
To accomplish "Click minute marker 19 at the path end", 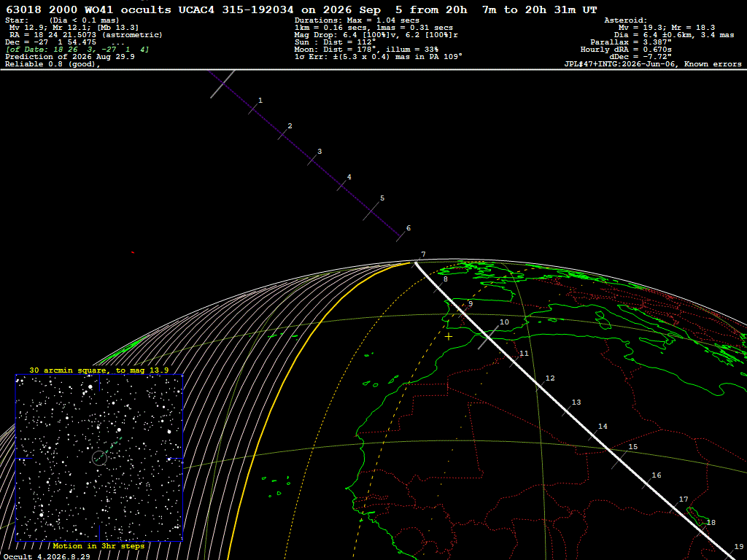I will pos(739,547).
